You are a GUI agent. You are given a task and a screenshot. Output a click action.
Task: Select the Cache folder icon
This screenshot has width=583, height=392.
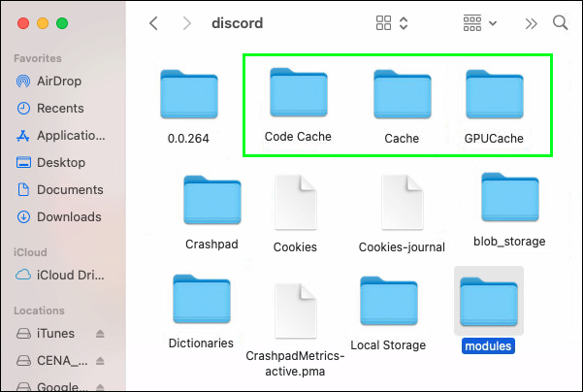point(401,95)
